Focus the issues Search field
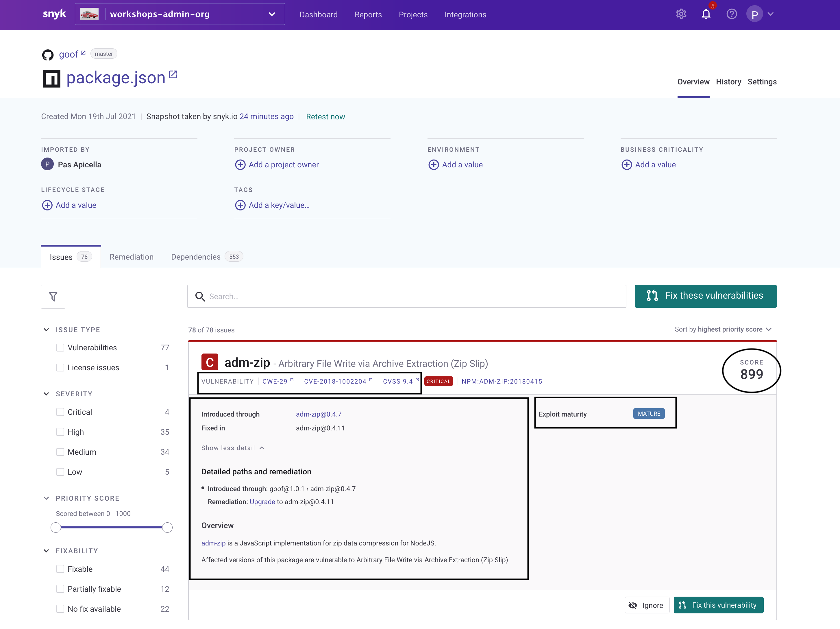Image resolution: width=840 pixels, height=629 pixels. pyautogui.click(x=406, y=296)
